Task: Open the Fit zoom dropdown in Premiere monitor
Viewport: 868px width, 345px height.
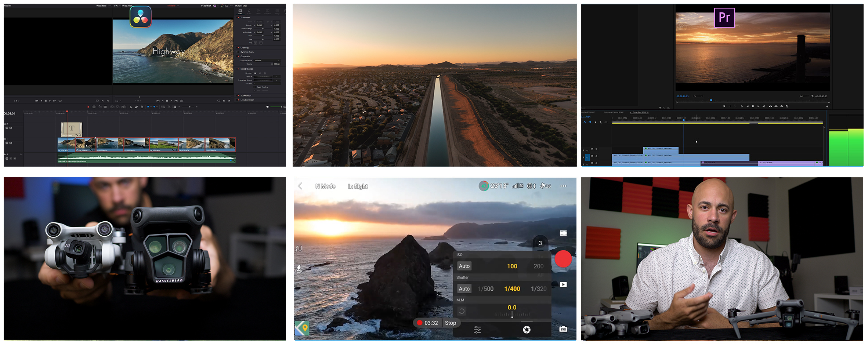Action: coord(698,96)
